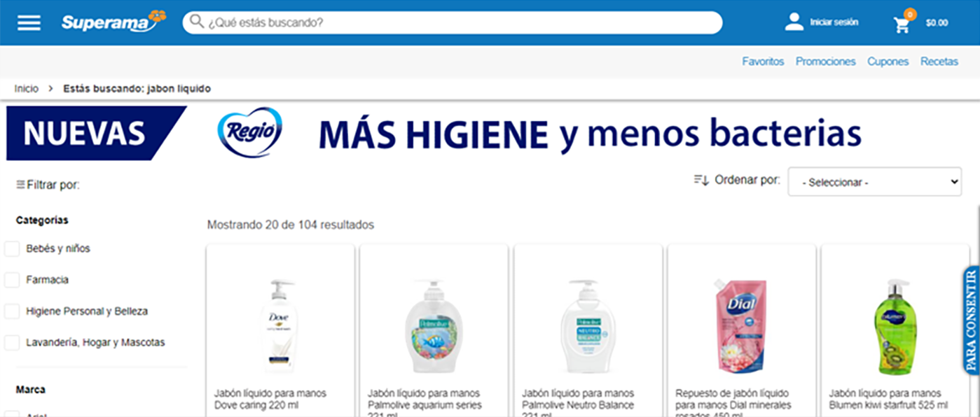Click the Filtrar por filter icon

[20, 185]
